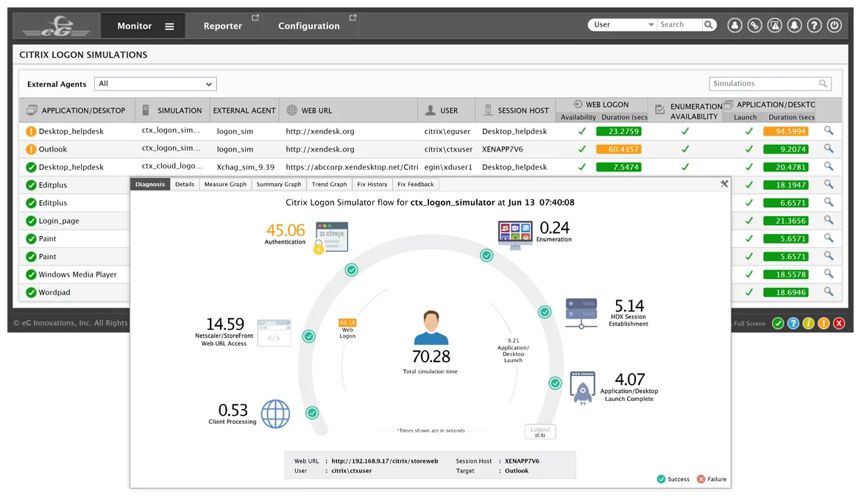The width and height of the screenshot is (861, 504).
Task: Click the Wordpad row name
Action: (54, 292)
